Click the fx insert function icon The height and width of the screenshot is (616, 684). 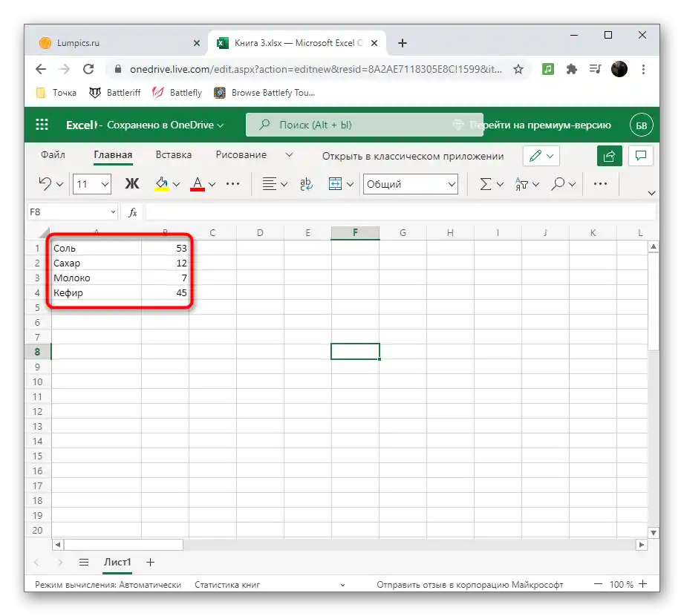point(133,212)
